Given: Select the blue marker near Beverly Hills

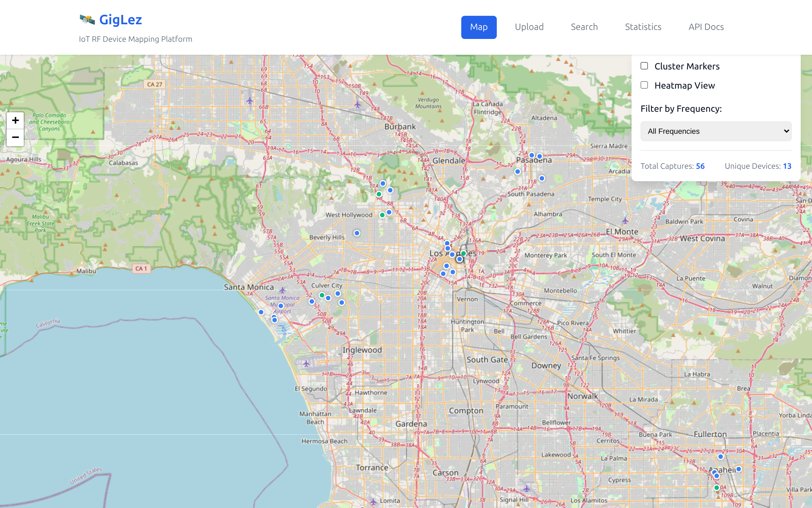Looking at the screenshot, I should [x=357, y=233].
